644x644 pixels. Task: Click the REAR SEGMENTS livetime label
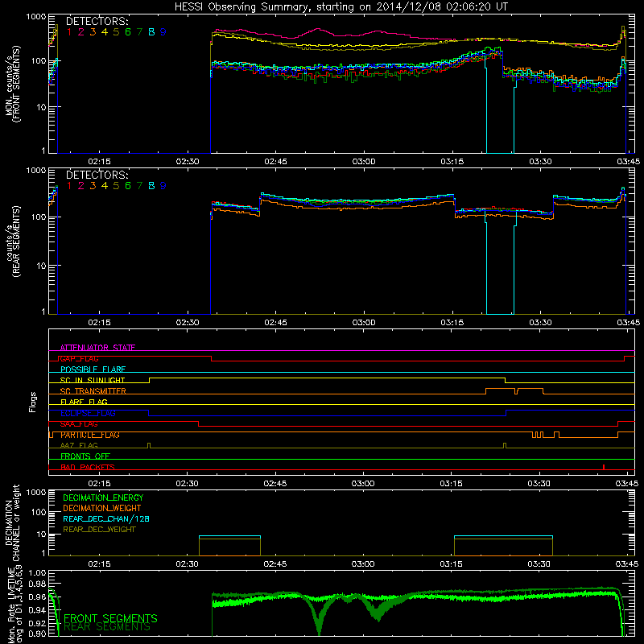pyautogui.click(x=107, y=627)
